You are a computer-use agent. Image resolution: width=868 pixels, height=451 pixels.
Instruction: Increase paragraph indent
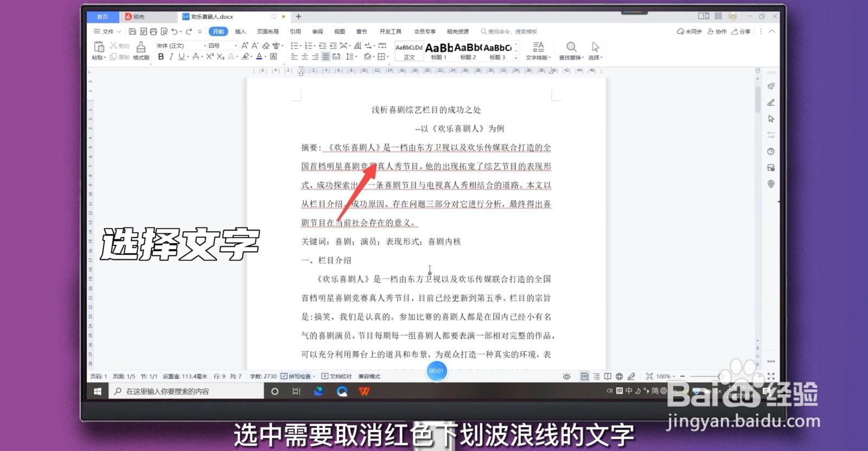[x=333, y=46]
